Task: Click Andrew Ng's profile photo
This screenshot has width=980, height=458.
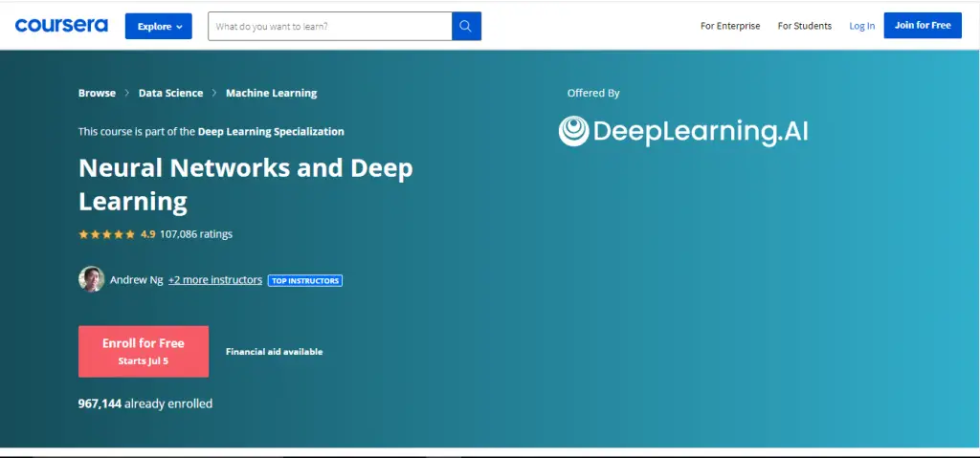Action: [x=91, y=279]
